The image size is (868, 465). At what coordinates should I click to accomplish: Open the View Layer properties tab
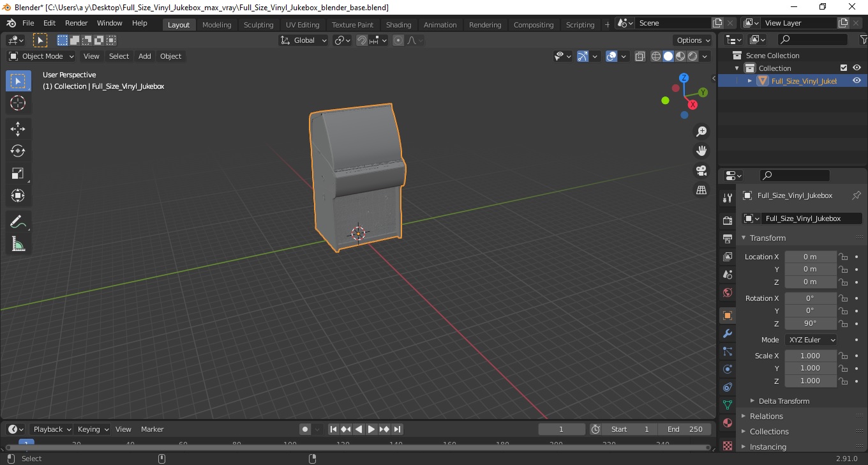tap(728, 257)
